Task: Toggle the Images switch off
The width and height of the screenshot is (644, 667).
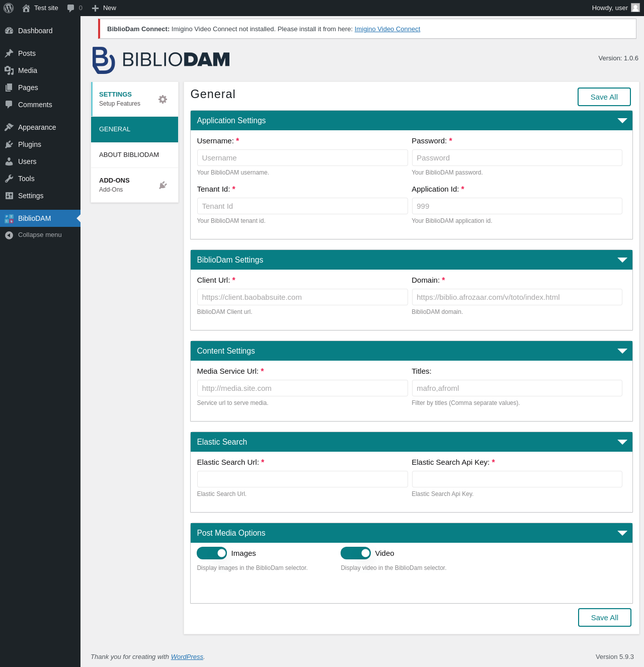Action: click(212, 553)
